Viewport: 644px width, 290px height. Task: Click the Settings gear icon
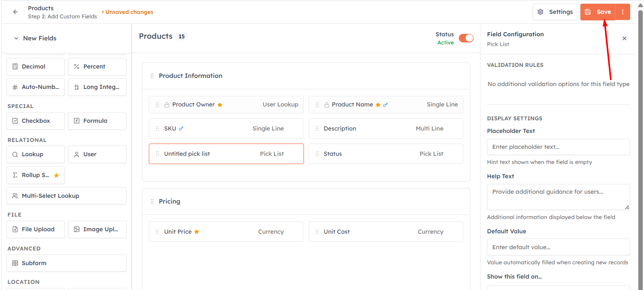pos(540,12)
